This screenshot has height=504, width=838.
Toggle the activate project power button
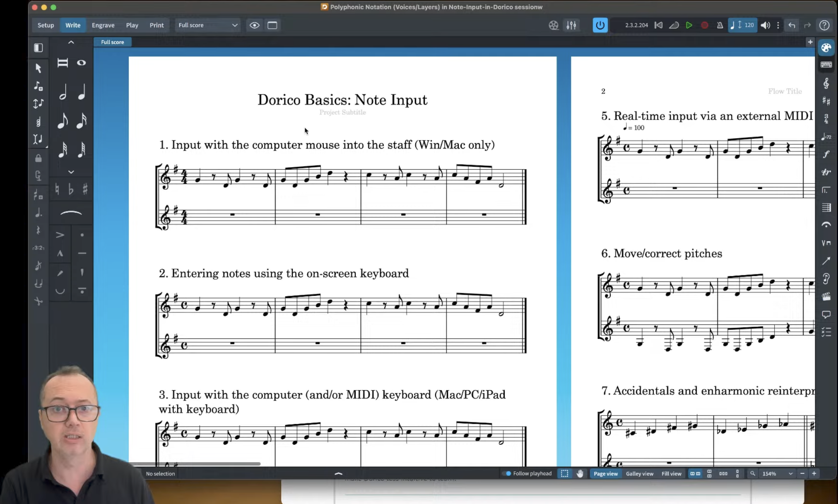(x=600, y=25)
